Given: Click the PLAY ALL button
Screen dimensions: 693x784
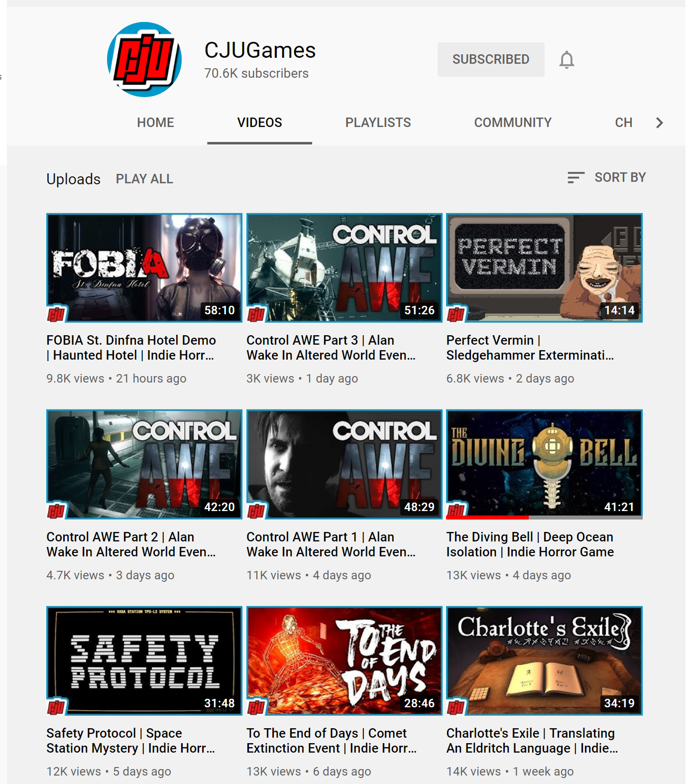Looking at the screenshot, I should click(x=144, y=179).
